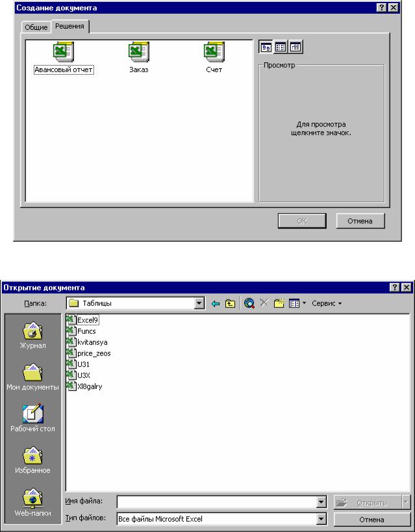
Task: Open the Мои документы location
Action: click(32, 377)
